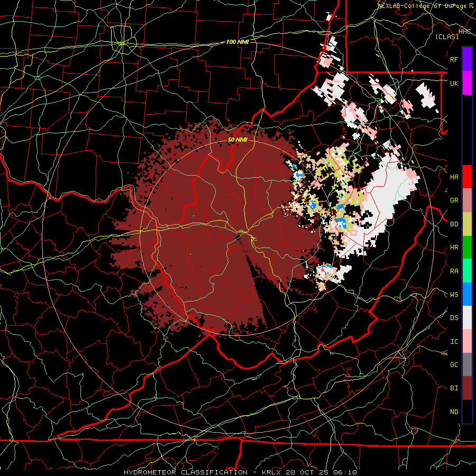The height and width of the screenshot is (476, 476).
Task: Click the WS legend label
Action: 454,295
